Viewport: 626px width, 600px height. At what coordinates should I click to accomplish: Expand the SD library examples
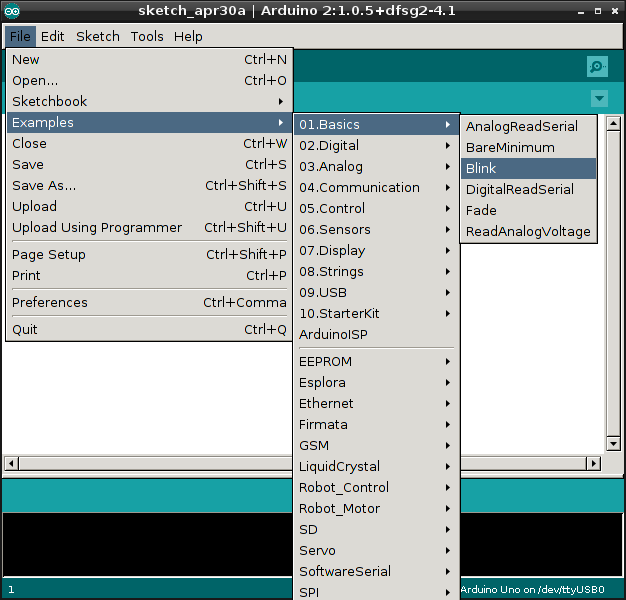point(376,529)
